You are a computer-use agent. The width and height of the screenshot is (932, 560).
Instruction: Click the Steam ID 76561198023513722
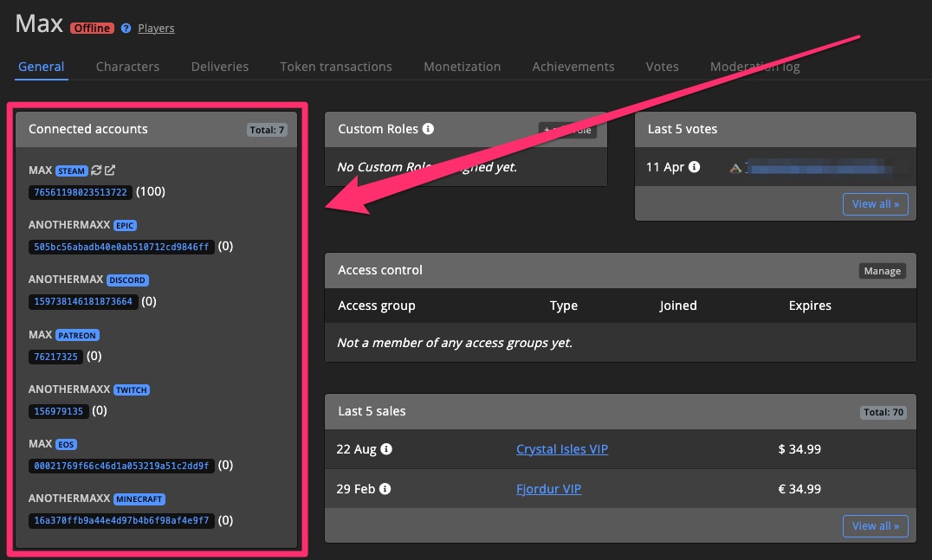(x=80, y=192)
